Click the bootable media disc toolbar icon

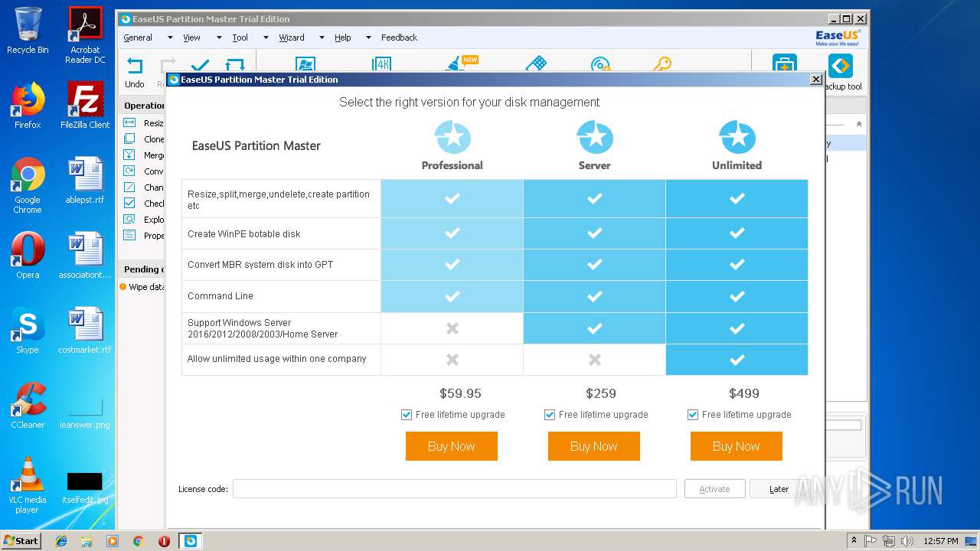[x=600, y=65]
